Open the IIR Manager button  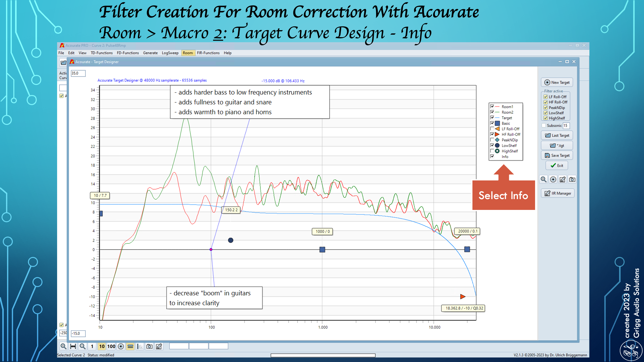point(558,193)
